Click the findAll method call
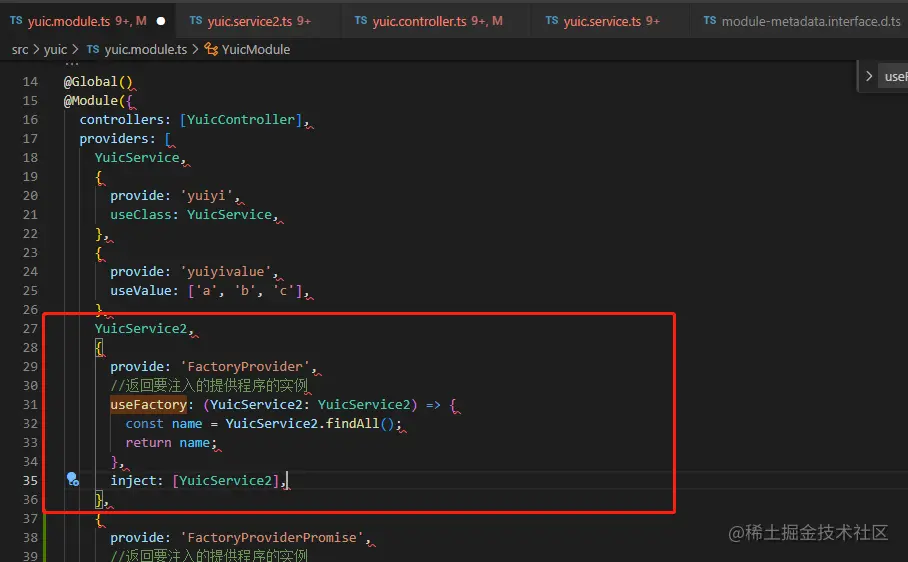The image size is (908, 562). 352,424
